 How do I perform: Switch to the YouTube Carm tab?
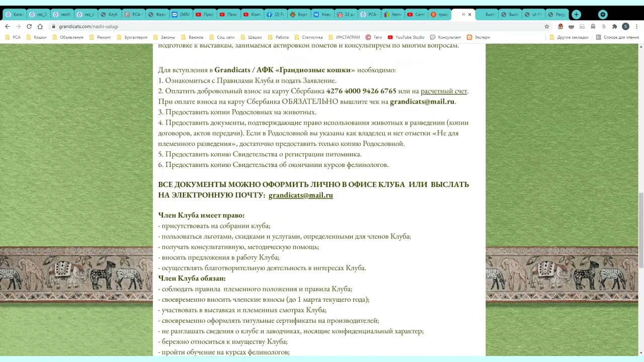(x=417, y=15)
